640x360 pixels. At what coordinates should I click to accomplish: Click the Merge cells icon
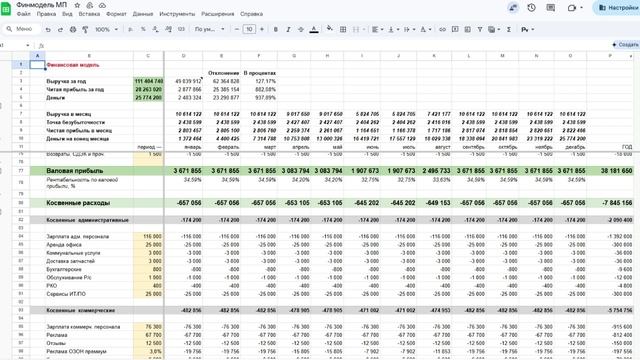356,29
